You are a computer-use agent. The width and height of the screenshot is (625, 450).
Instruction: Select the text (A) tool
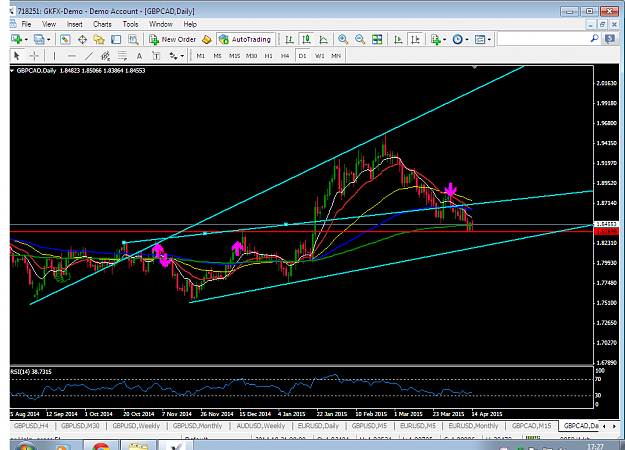coord(139,56)
